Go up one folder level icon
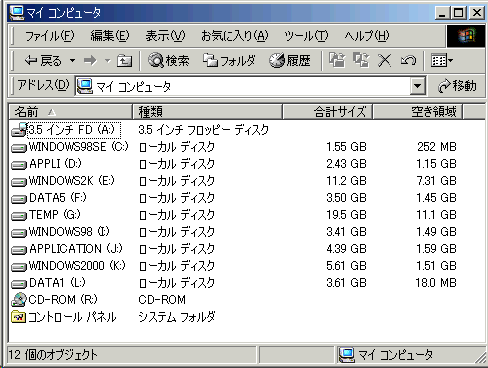Screen dimensions: 488x368 (124, 61)
